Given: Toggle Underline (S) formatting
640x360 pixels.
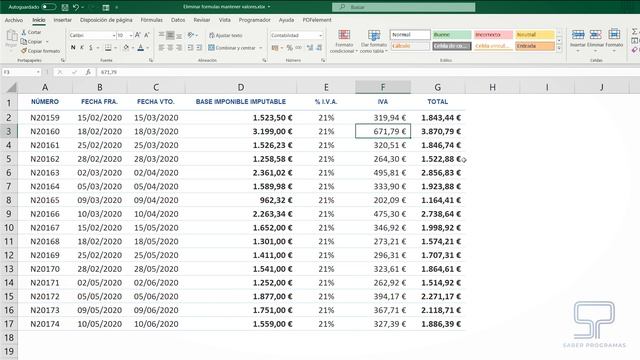Looking at the screenshot, I should click(91, 48).
